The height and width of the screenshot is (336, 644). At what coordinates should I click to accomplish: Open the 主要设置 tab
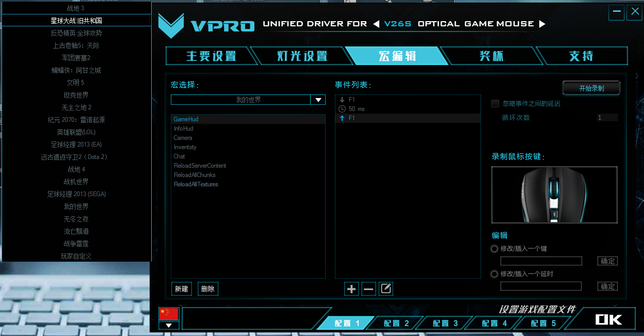211,56
